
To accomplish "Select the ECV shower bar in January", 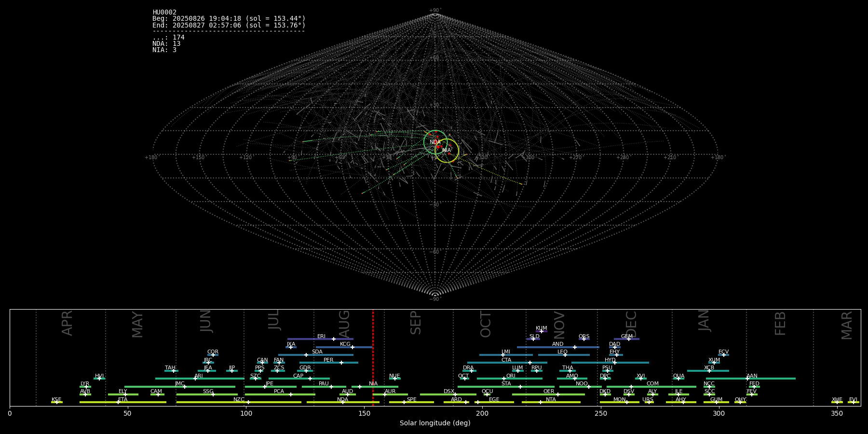I will coord(723,355).
